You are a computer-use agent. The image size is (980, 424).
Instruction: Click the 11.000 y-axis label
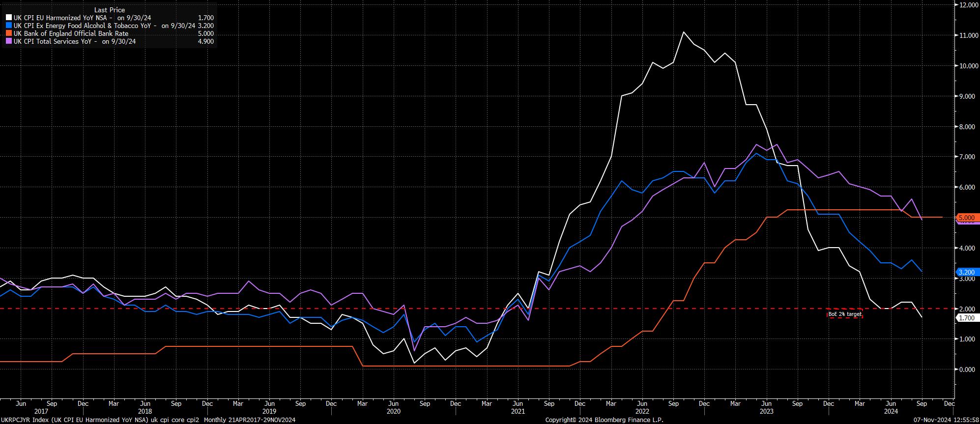pyautogui.click(x=968, y=35)
